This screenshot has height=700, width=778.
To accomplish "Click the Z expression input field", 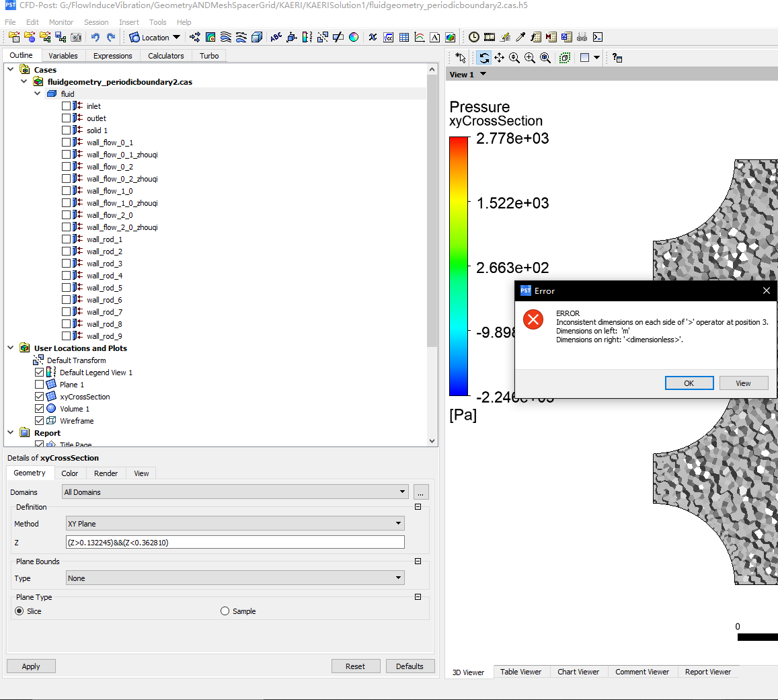I will point(235,542).
